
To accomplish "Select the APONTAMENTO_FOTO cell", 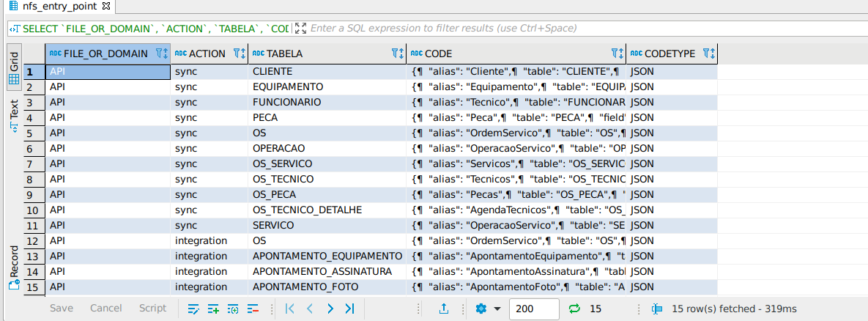I will pos(327,287).
